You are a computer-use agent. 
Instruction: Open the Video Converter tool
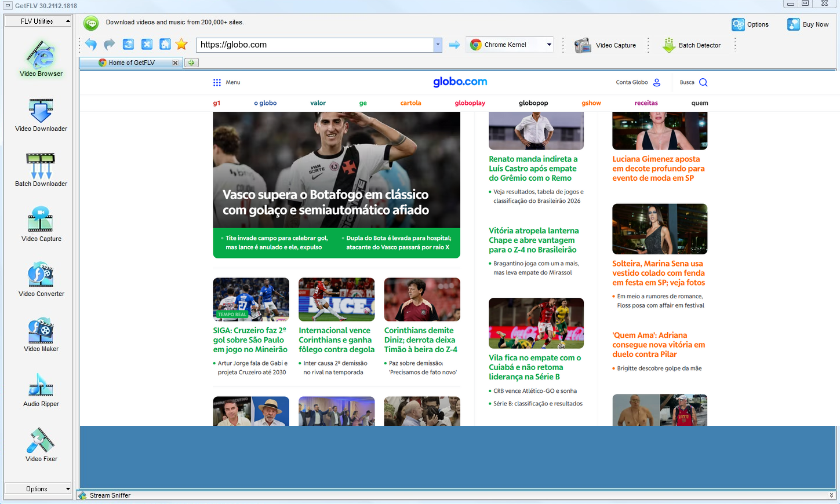pyautogui.click(x=41, y=280)
